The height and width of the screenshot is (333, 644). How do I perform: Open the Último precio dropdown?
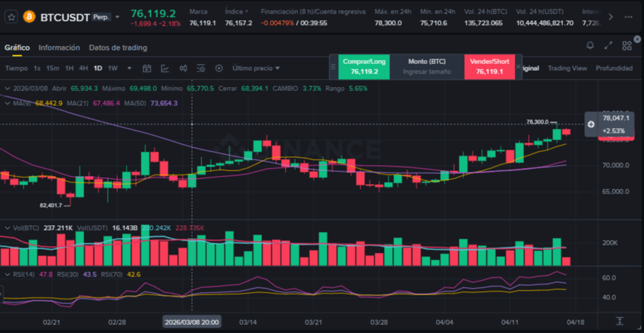click(x=256, y=68)
